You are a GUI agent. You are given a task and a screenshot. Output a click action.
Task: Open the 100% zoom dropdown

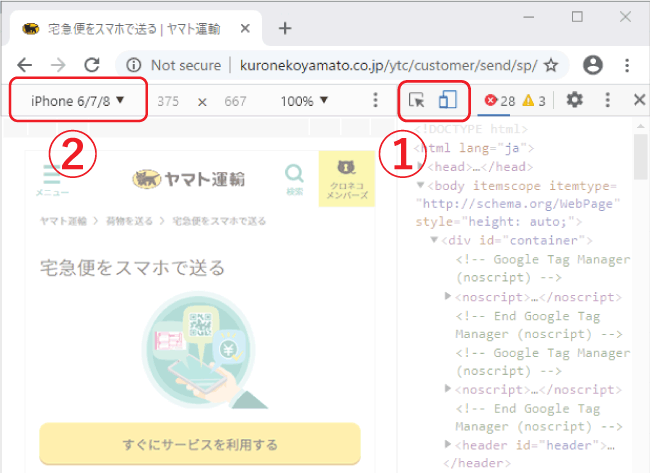click(304, 101)
